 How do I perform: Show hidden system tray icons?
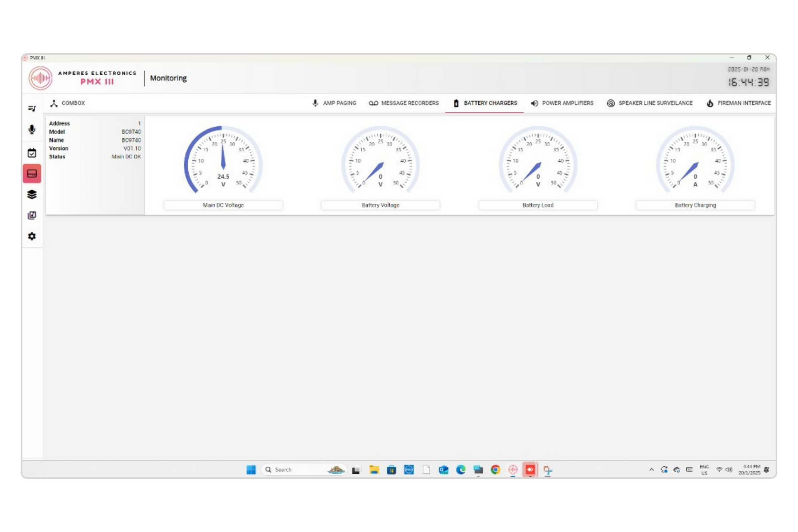click(651, 470)
